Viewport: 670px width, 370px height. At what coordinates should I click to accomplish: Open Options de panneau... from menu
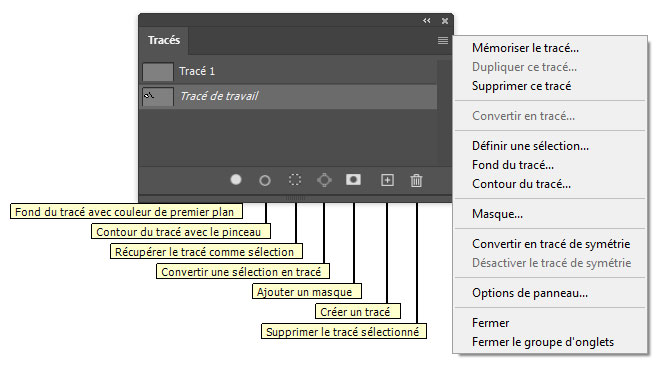pos(530,293)
